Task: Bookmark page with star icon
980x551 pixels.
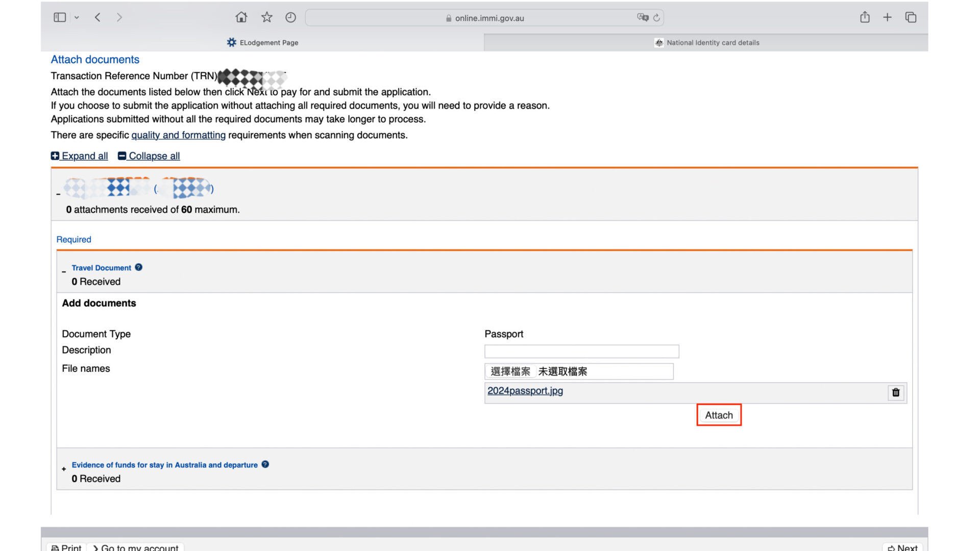Action: point(266,17)
